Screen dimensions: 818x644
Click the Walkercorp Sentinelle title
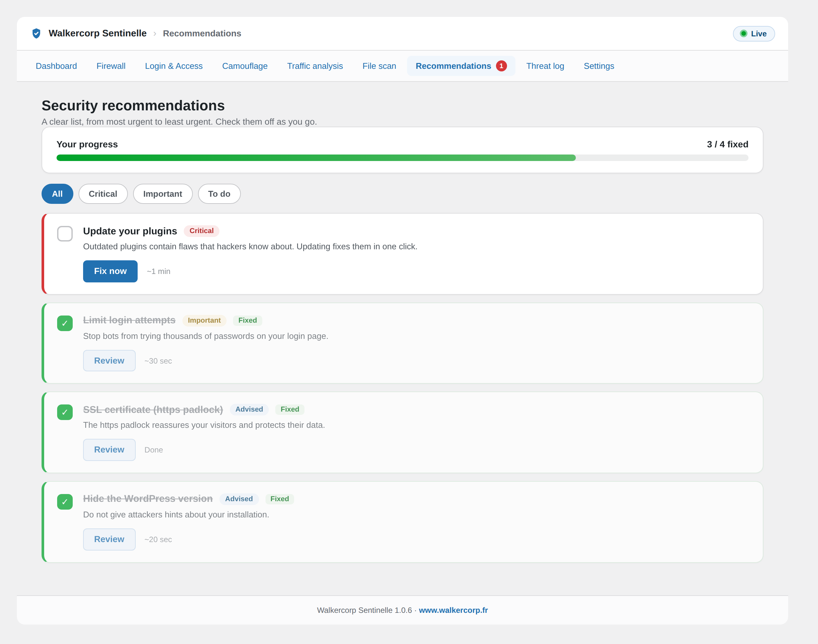coord(97,33)
